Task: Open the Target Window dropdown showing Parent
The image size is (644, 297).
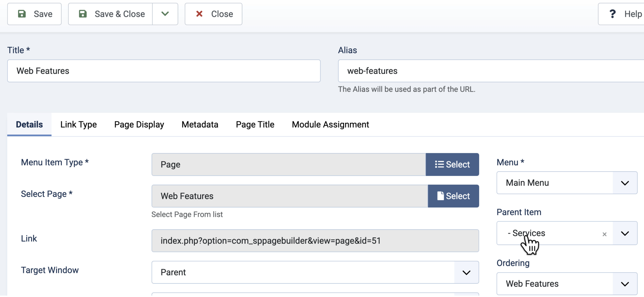Action: (x=315, y=272)
